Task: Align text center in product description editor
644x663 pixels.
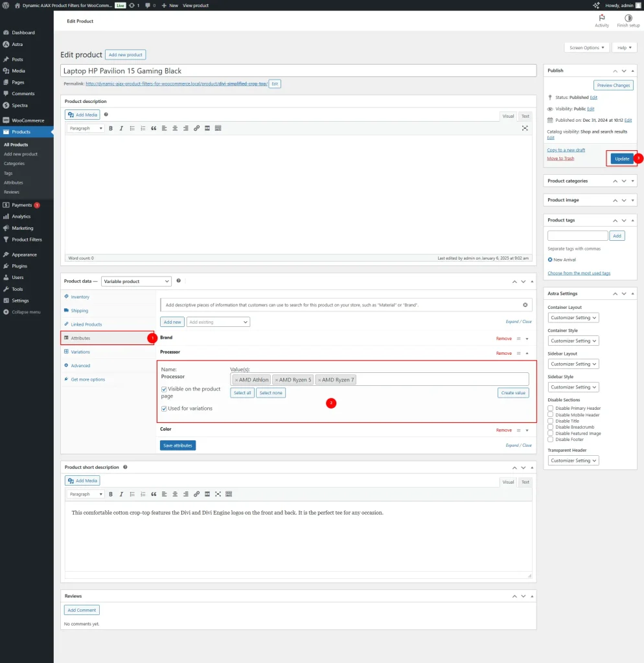Action: [175, 128]
